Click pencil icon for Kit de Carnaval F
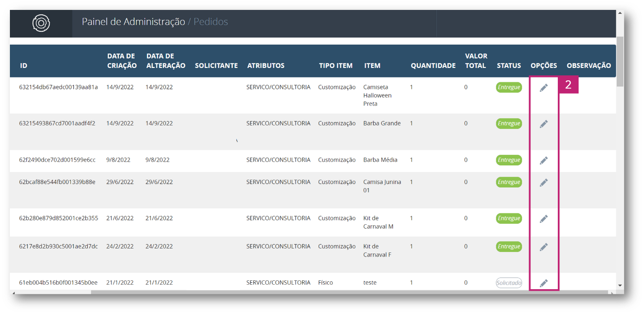The width and height of the screenshot is (644, 314). tap(543, 247)
